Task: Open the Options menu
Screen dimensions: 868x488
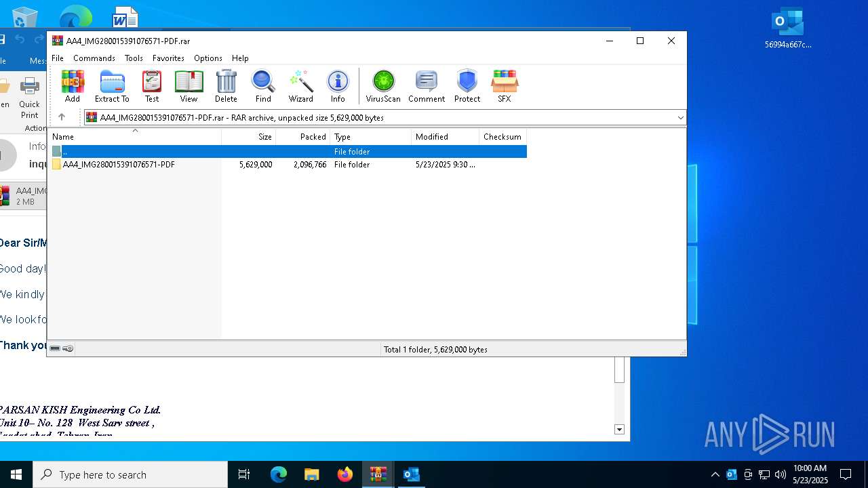Action: [208, 58]
